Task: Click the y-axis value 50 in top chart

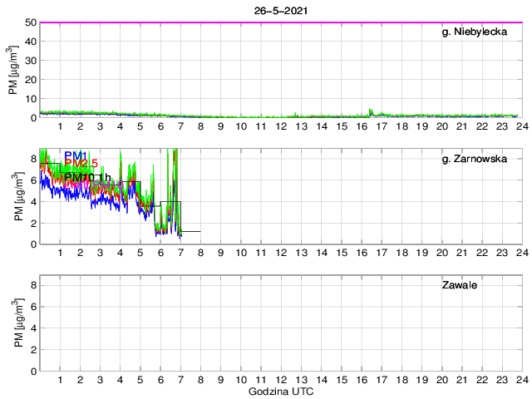Action: coord(31,22)
